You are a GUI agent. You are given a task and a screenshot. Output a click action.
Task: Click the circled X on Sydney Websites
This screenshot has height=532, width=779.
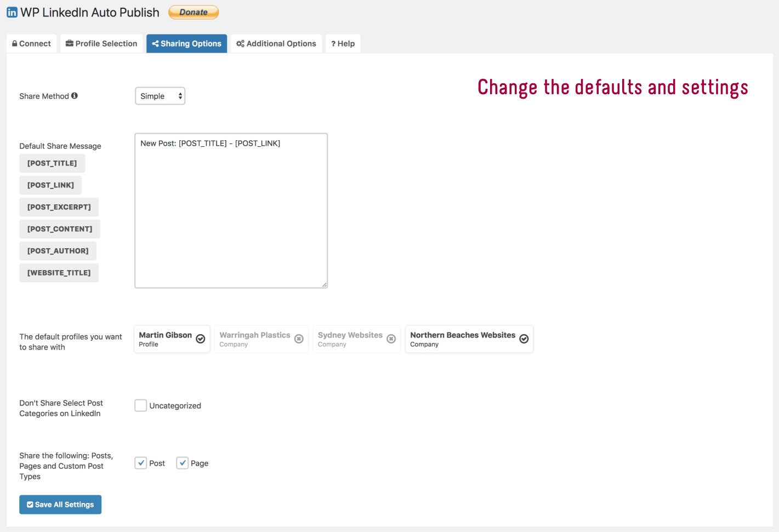(x=390, y=339)
